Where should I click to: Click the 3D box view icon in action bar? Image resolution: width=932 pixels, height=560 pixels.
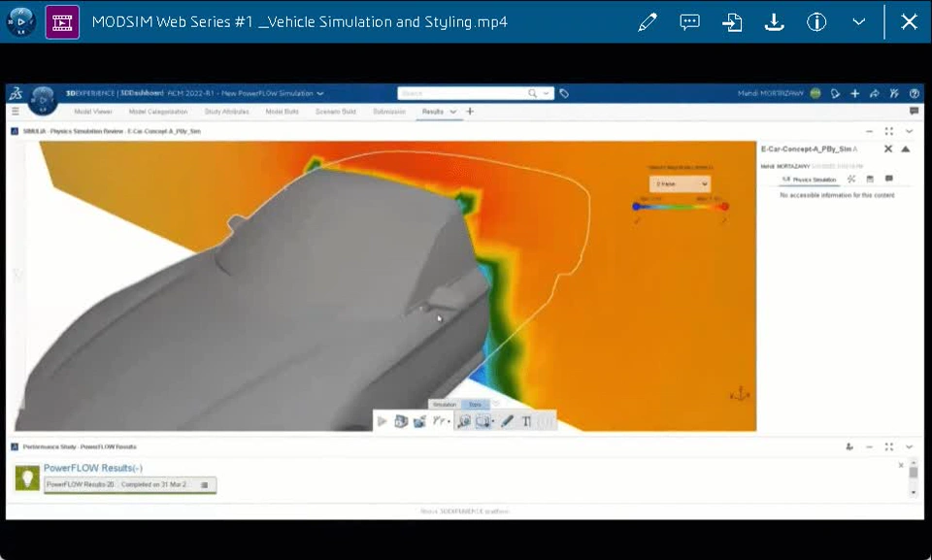coord(401,421)
